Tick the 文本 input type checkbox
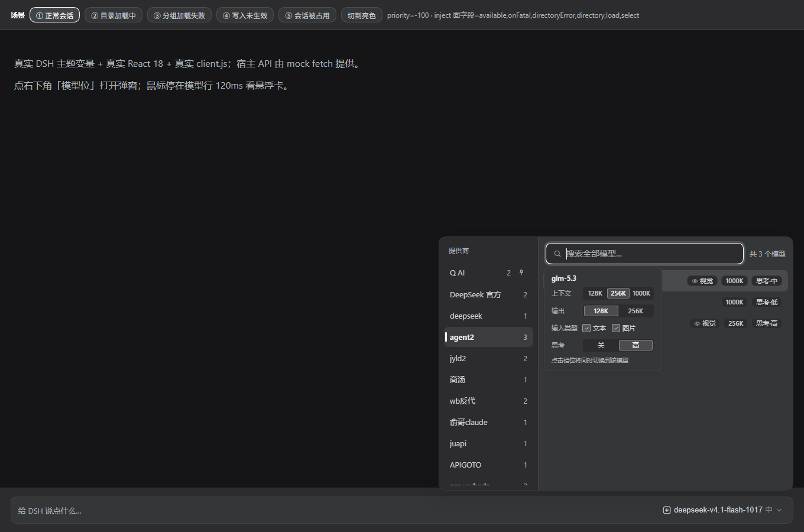 point(586,328)
